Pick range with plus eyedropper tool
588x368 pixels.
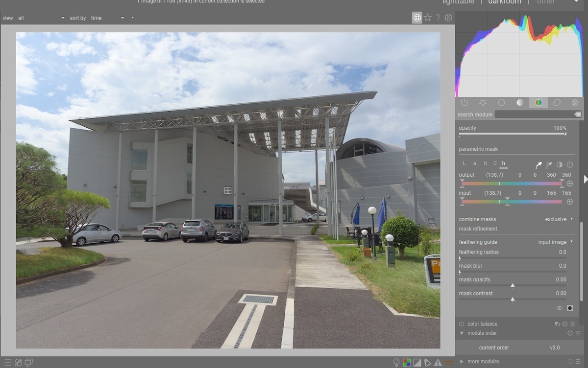(x=549, y=164)
